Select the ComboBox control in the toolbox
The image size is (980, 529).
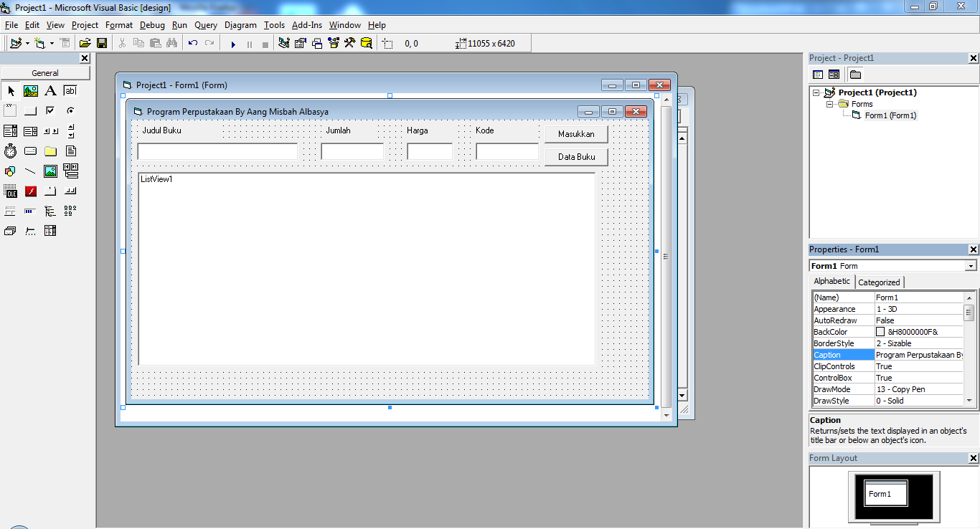pyautogui.click(x=11, y=130)
